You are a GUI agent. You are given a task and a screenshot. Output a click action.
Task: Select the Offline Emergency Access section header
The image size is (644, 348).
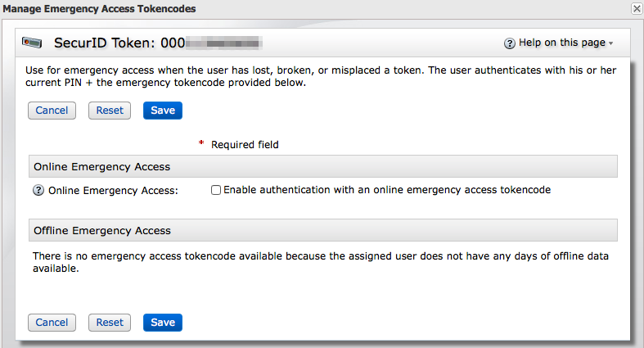pyautogui.click(x=323, y=230)
